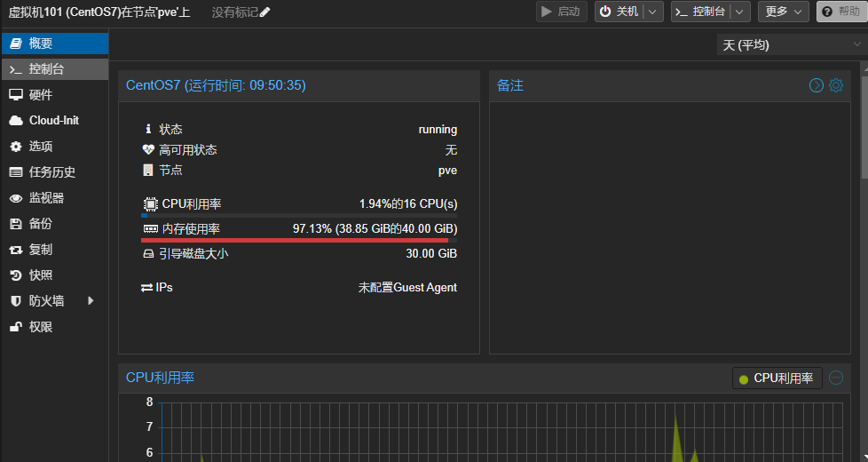Click the 监视器 eye icon
868x462 pixels.
coord(16,198)
